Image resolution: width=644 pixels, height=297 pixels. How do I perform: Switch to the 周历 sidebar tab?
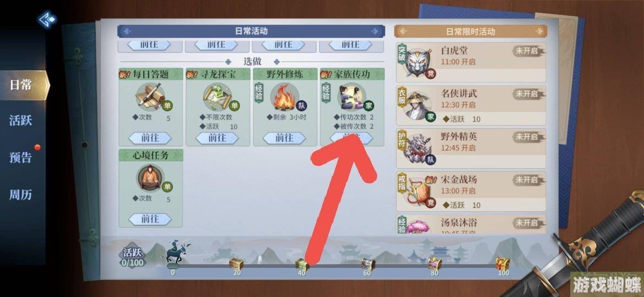20,195
